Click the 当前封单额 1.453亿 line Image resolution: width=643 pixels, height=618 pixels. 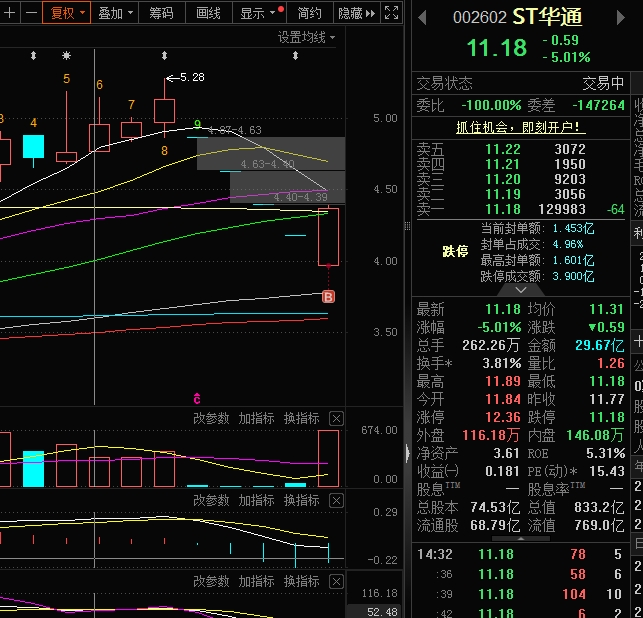click(x=537, y=228)
